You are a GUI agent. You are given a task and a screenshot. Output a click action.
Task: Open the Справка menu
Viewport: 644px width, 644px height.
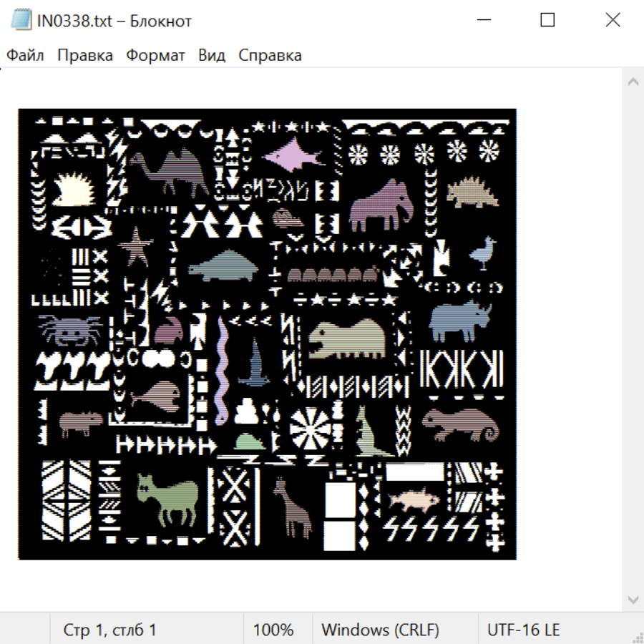tap(270, 55)
